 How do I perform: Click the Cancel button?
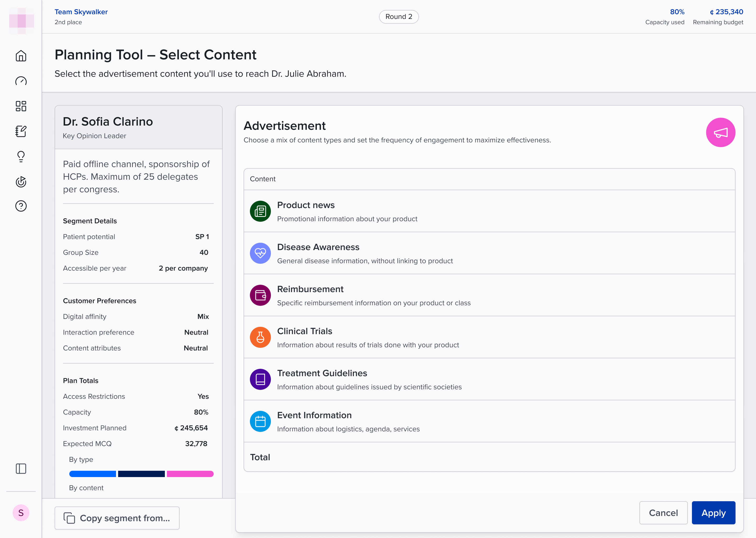pyautogui.click(x=663, y=513)
